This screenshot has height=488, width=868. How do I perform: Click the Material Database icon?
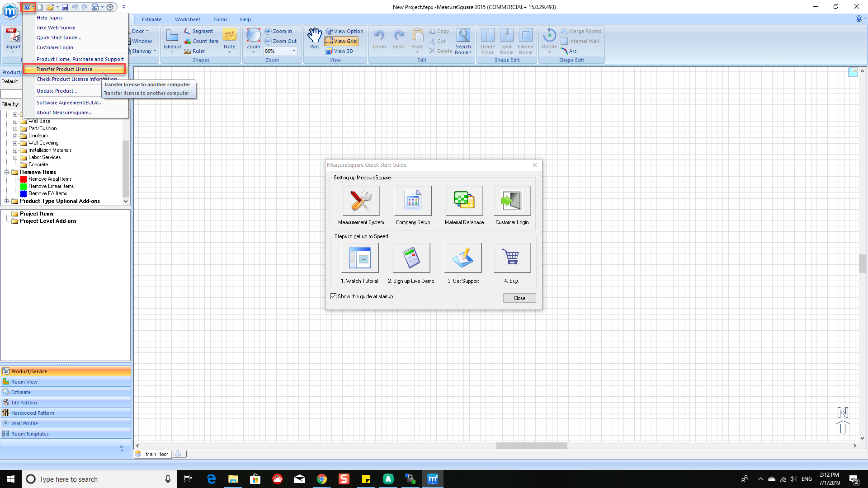(464, 201)
